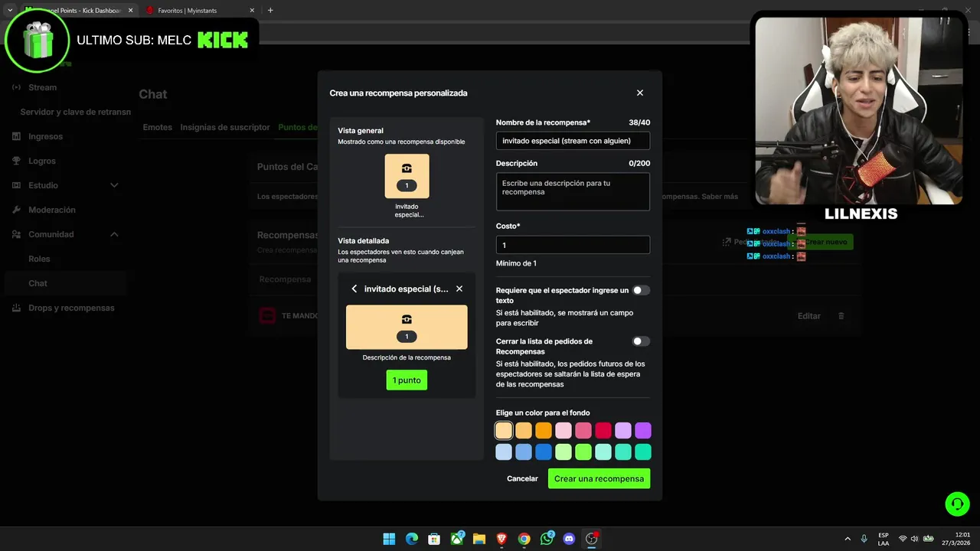Dismiss the detailed preview card

(x=459, y=289)
